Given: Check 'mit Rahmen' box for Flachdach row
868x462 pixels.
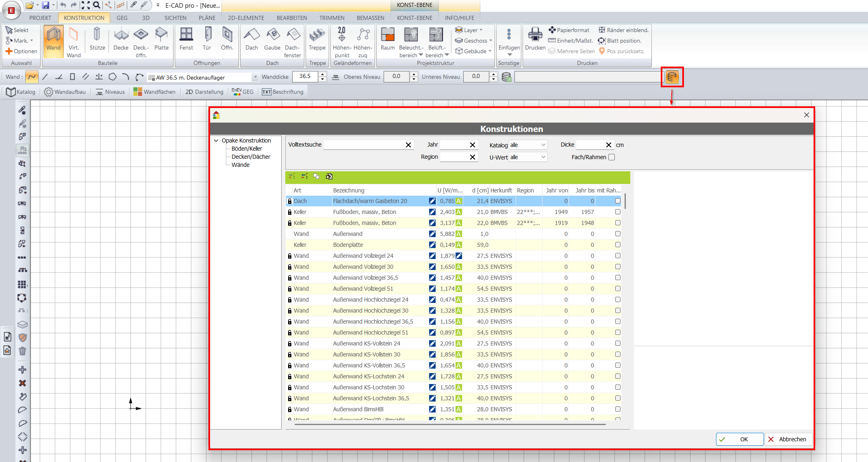Looking at the screenshot, I should click(x=618, y=201).
